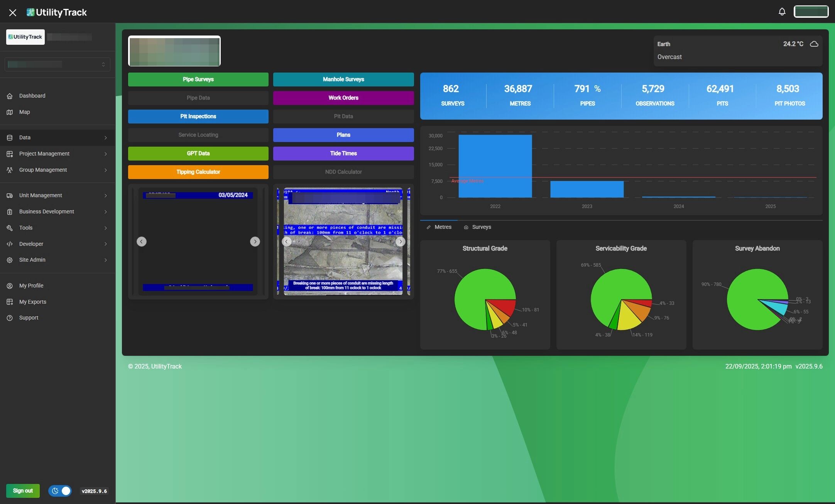This screenshot has width=835, height=504.
Task: Open the organization selector dropdown
Action: [x=57, y=64]
